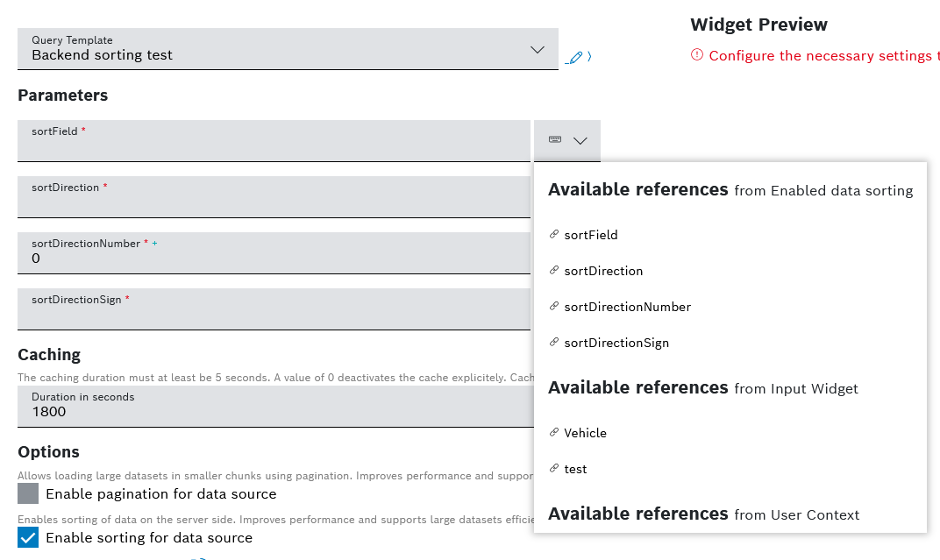Choose Vehicle from Input Widget references
This screenshot has height=560, width=940.
tap(585, 433)
